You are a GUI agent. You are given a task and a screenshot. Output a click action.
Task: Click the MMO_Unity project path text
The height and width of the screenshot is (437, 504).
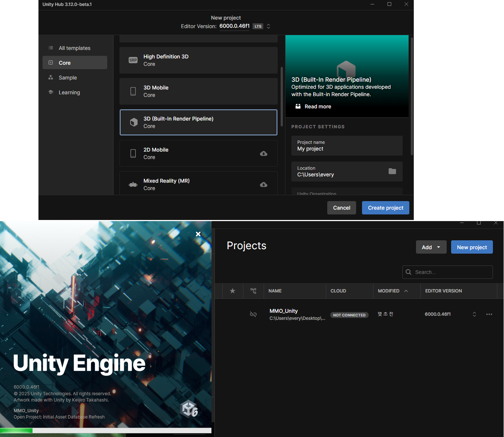click(297, 318)
